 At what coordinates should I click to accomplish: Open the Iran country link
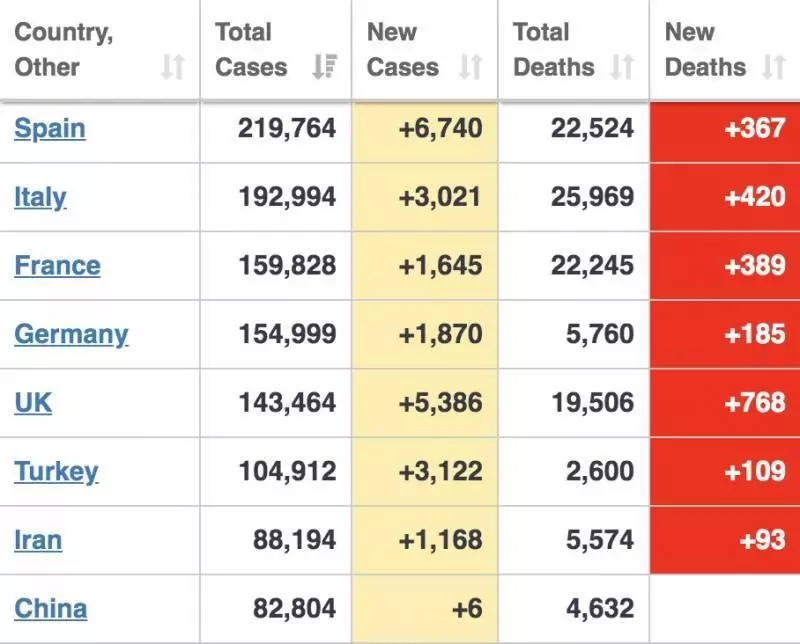[x=38, y=540]
